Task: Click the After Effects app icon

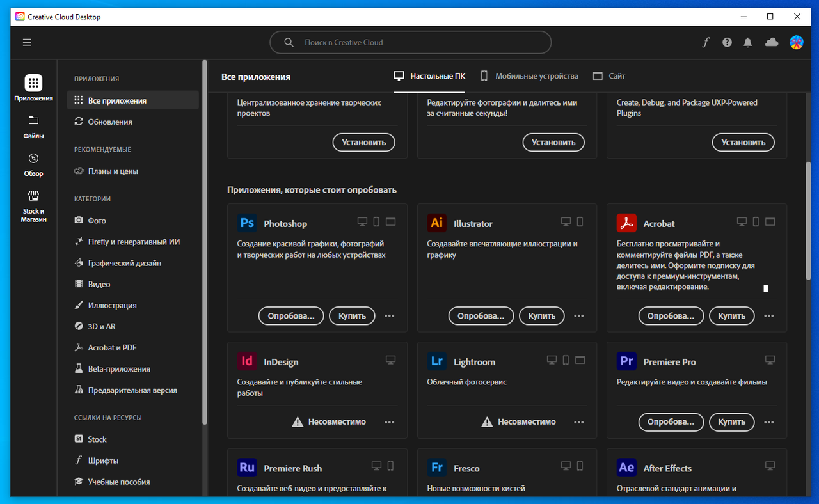Action: click(x=626, y=468)
